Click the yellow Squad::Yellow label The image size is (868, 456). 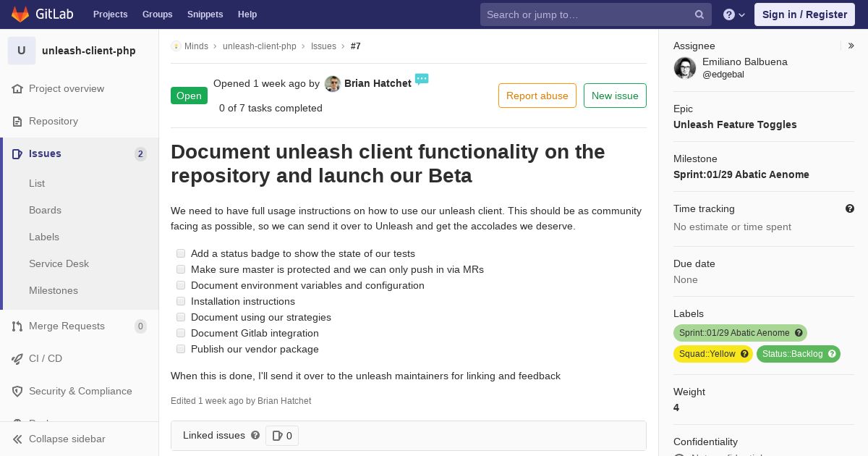[x=713, y=354]
